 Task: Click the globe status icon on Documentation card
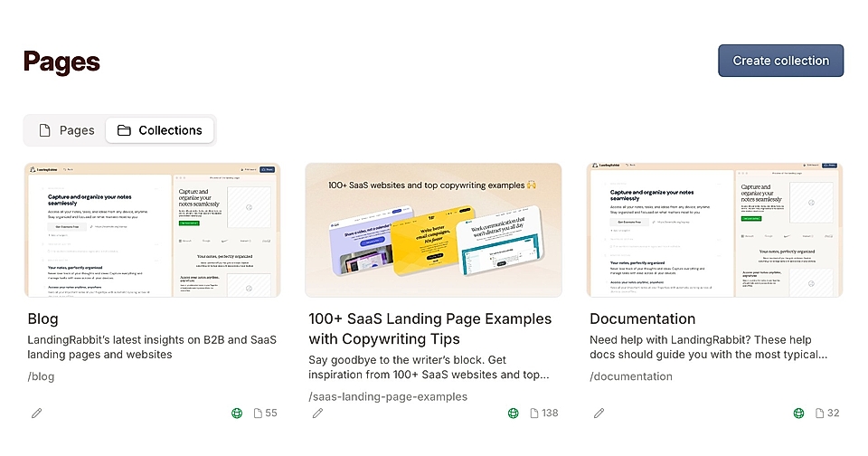798,413
